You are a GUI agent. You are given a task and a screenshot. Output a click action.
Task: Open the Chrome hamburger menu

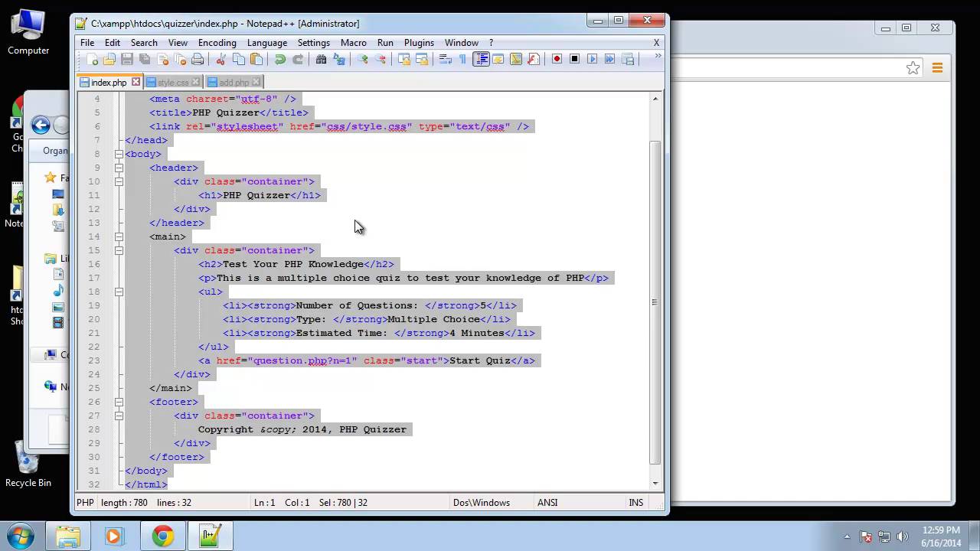(x=937, y=68)
